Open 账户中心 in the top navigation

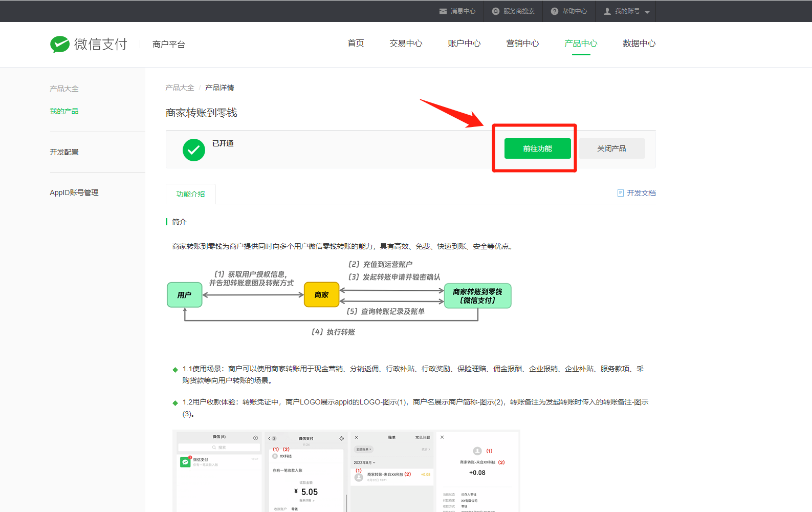coord(464,44)
